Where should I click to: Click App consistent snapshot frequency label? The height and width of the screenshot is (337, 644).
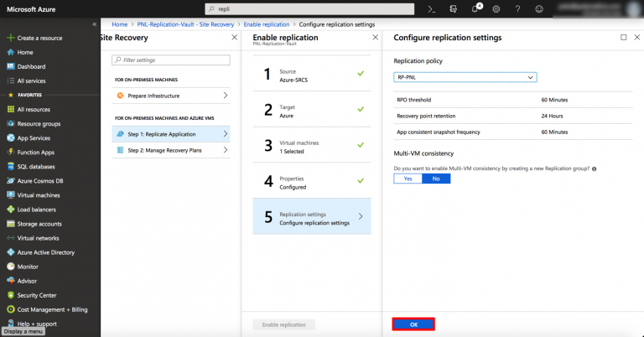point(439,132)
